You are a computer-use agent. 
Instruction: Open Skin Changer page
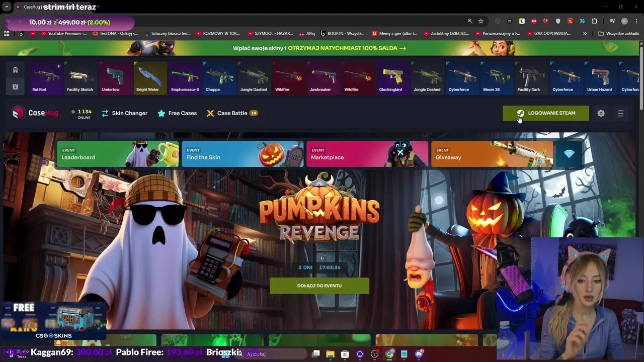[x=124, y=113]
